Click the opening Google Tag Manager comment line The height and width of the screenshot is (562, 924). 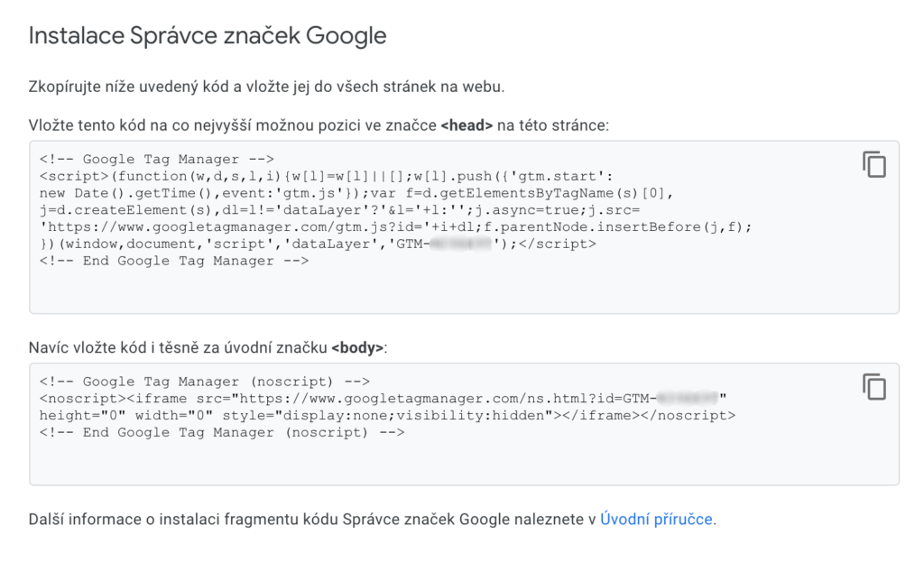click(x=157, y=159)
